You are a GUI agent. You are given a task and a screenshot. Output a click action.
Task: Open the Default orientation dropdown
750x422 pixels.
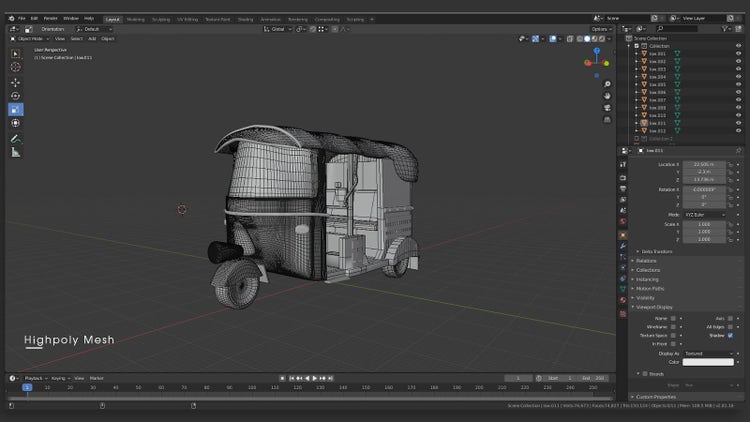click(94, 29)
